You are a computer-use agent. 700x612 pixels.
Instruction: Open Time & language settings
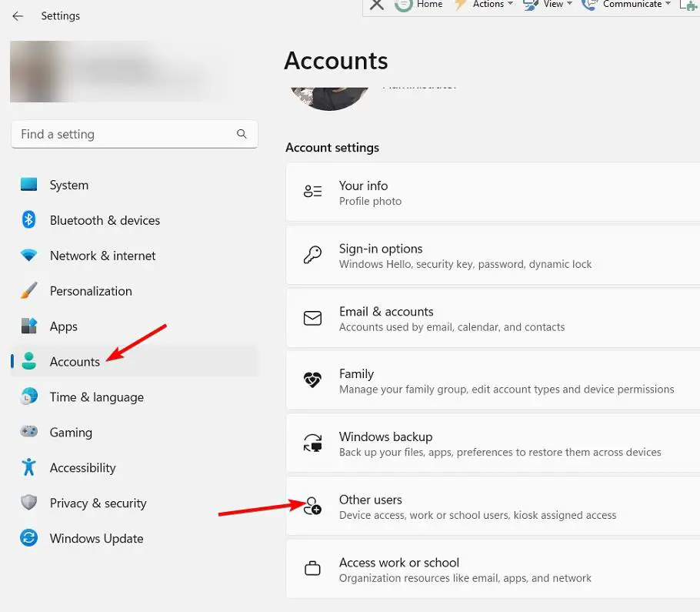pyautogui.click(x=135, y=396)
